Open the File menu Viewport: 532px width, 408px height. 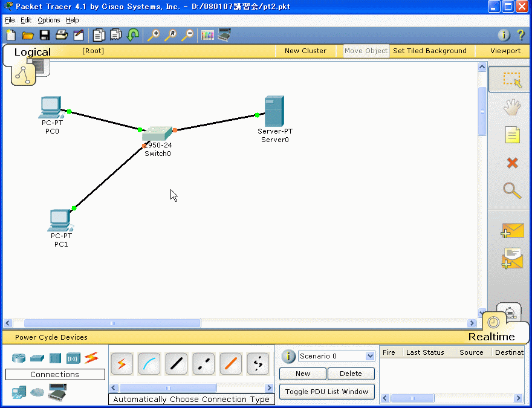(x=10, y=20)
